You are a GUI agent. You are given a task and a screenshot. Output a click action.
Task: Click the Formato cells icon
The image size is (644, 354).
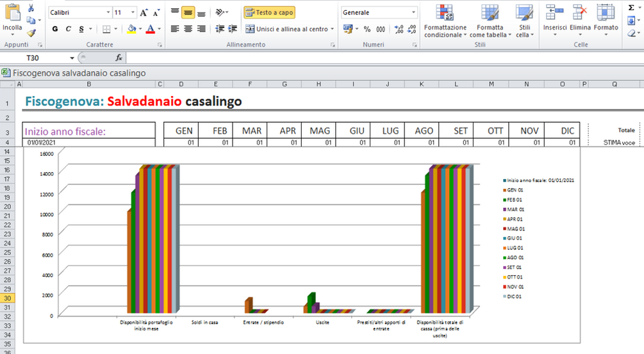click(x=606, y=13)
